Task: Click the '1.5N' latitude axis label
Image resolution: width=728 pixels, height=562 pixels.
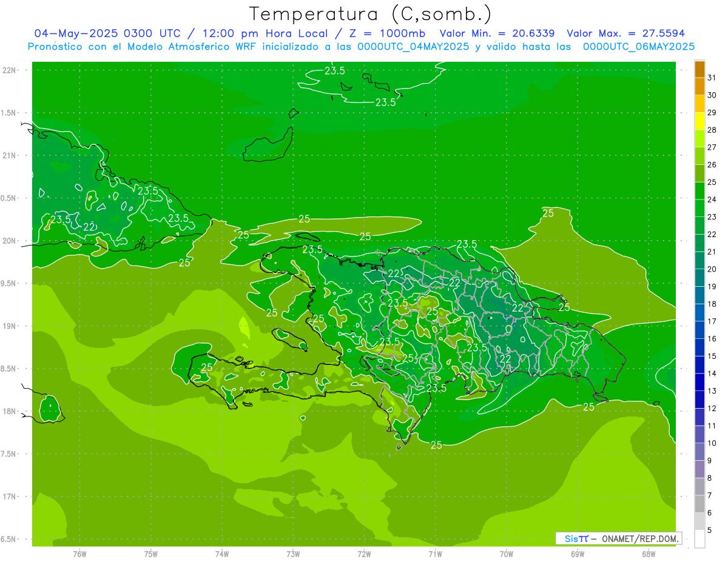Action: pos(8,113)
